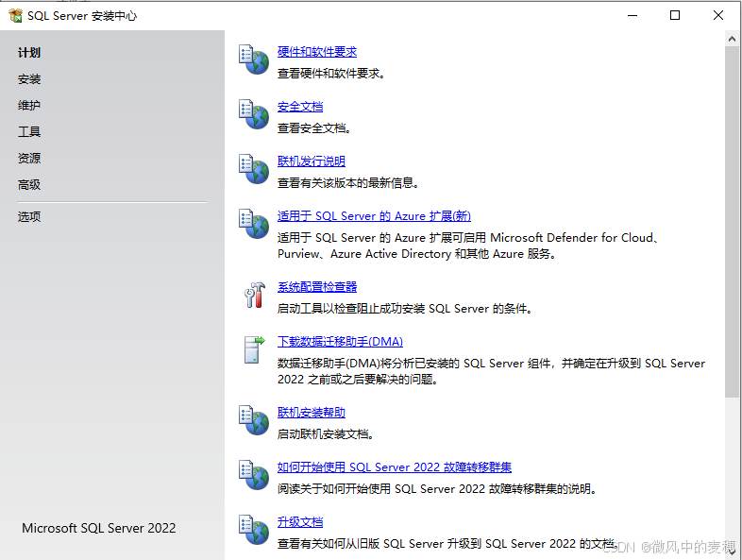Click the description text 启动联机安装文档。

click(x=326, y=434)
